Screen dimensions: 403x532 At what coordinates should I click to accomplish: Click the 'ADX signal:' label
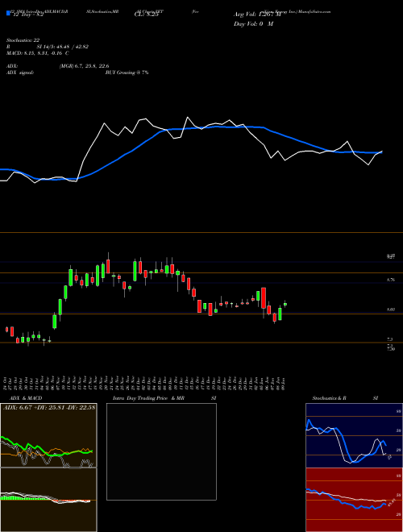(x=20, y=73)
